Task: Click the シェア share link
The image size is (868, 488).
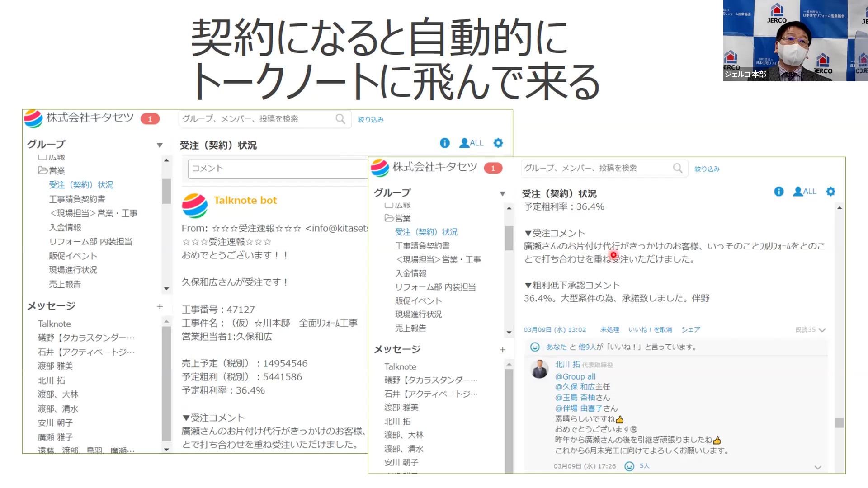Action: (691, 330)
